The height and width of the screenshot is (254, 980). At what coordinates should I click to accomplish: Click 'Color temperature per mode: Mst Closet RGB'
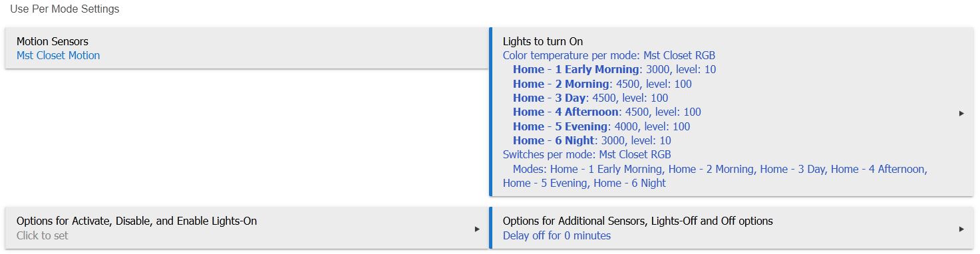[x=609, y=56]
